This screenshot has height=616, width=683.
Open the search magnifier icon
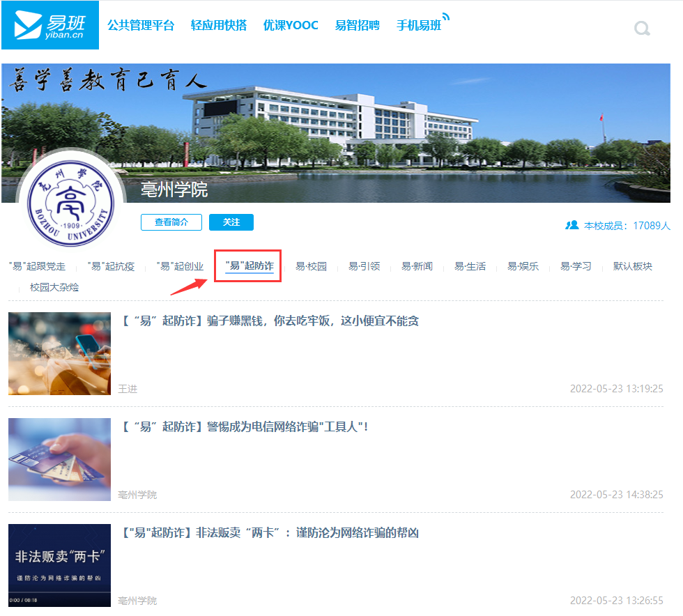(642, 29)
